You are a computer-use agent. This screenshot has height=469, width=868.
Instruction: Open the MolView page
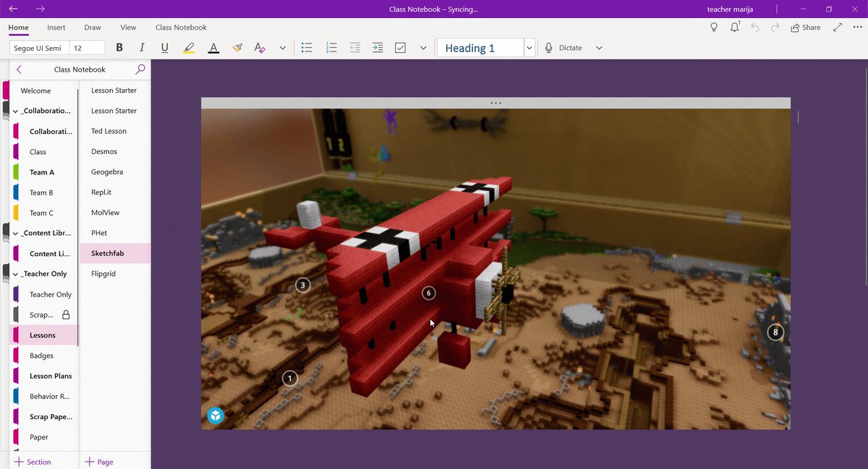click(106, 213)
